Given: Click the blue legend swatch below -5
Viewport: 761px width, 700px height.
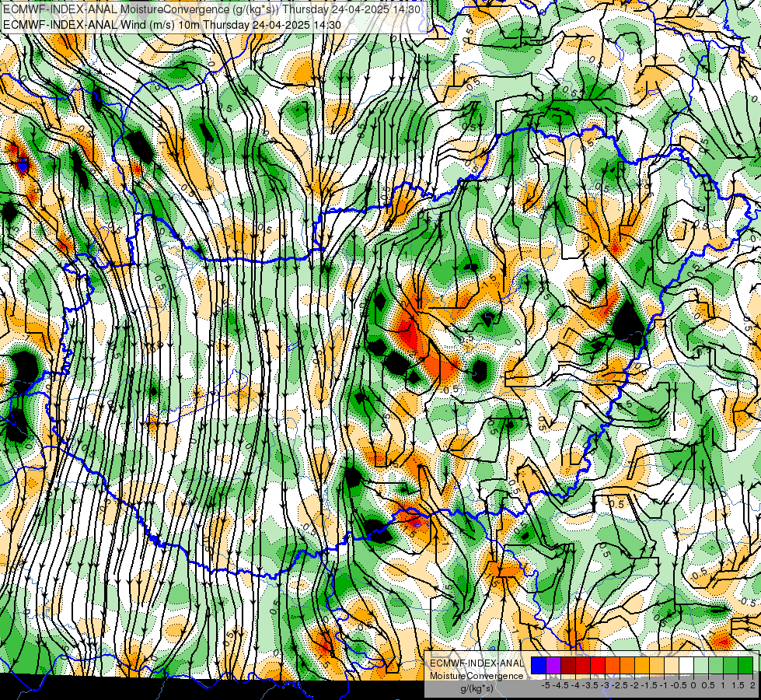Looking at the screenshot, I should pos(539,665).
